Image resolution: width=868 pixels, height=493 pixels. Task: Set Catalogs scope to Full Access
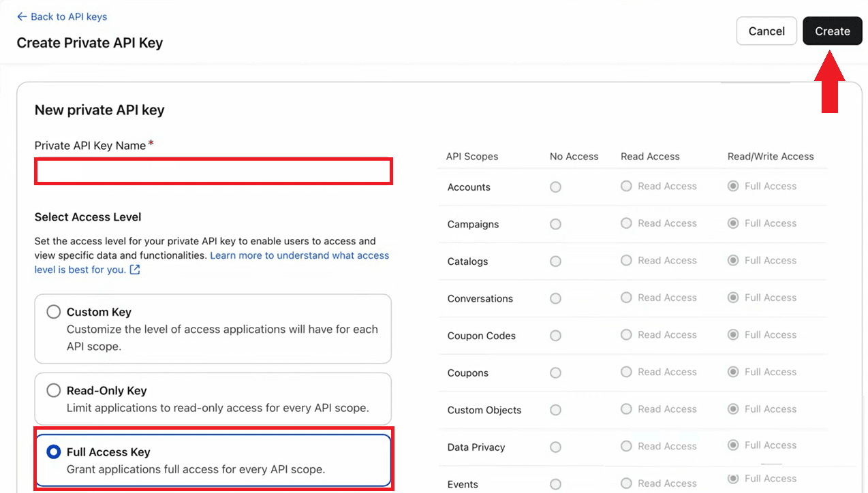tap(733, 261)
